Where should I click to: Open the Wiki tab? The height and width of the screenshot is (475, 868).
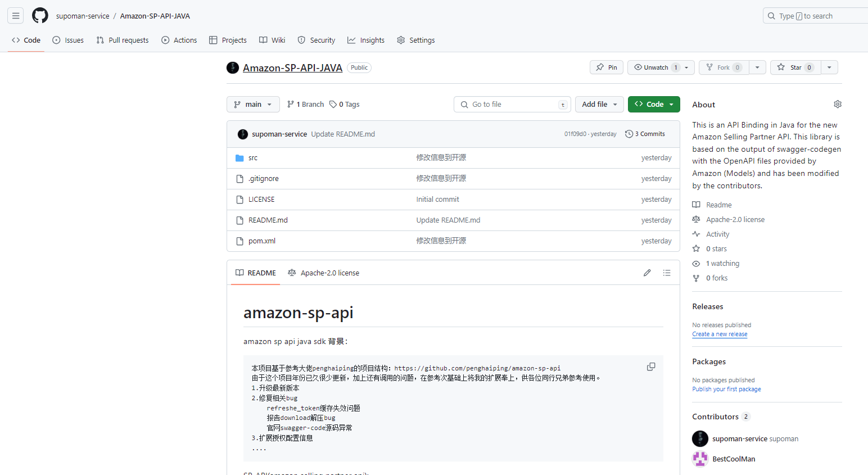(x=272, y=40)
